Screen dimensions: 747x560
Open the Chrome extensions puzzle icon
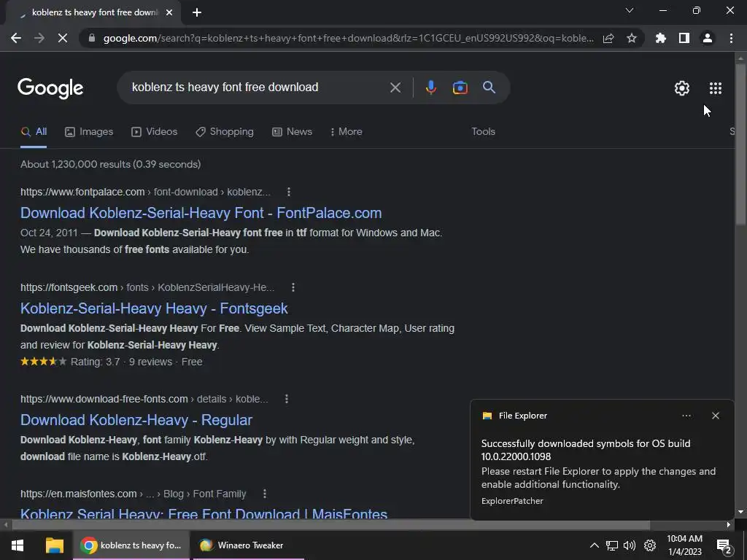pos(660,38)
